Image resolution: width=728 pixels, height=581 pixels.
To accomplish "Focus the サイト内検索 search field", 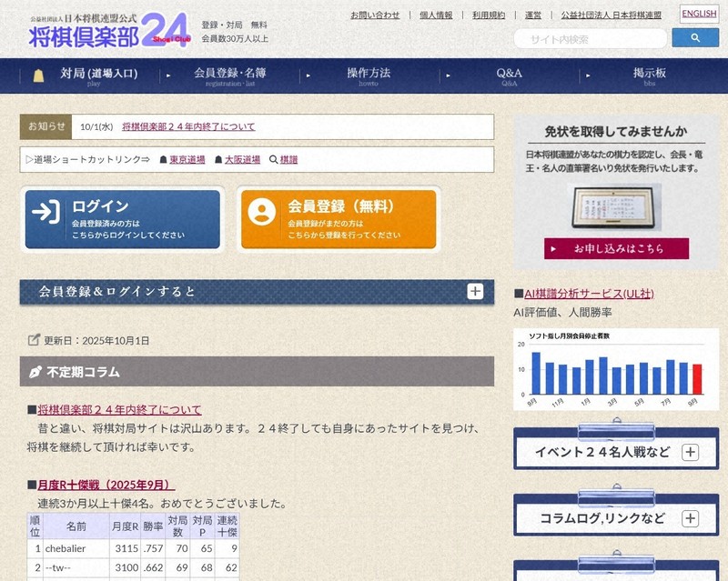I will point(590,38).
